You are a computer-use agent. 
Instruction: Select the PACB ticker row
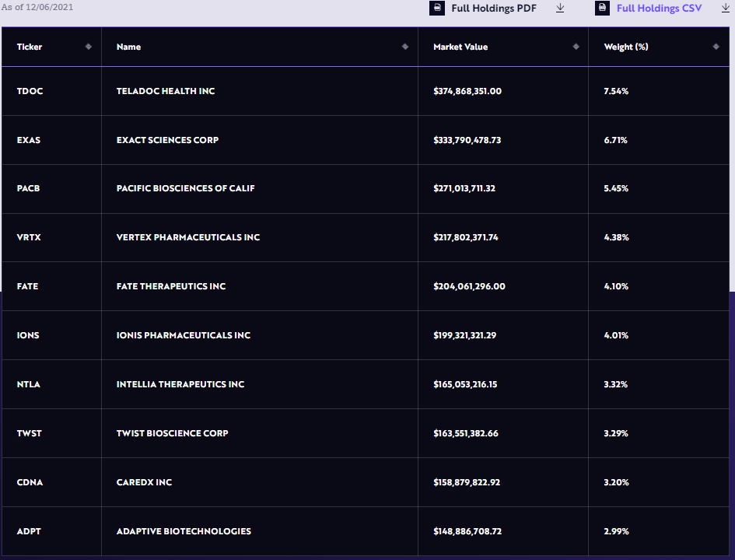29,188
